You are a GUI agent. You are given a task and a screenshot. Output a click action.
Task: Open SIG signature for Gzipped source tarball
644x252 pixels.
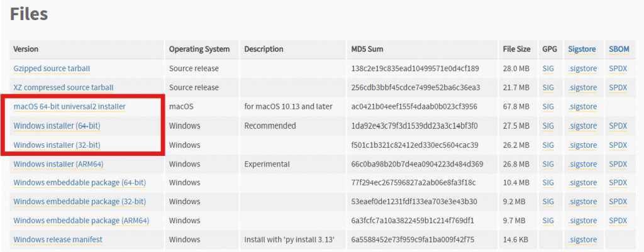click(548, 68)
